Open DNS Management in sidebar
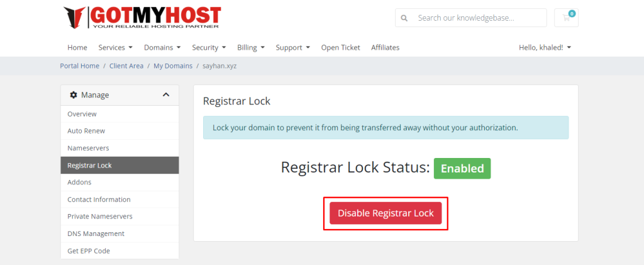Viewport: 644px width, 265px height. [96, 234]
